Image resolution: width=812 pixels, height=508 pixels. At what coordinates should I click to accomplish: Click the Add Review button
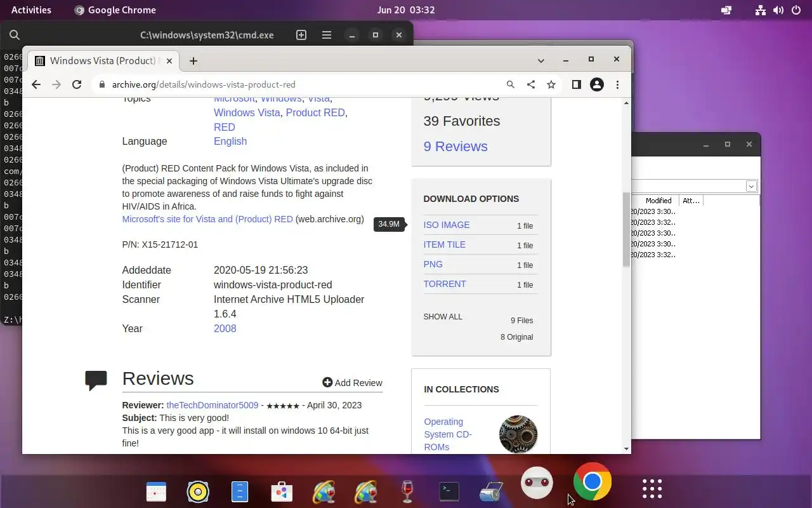pyautogui.click(x=352, y=382)
